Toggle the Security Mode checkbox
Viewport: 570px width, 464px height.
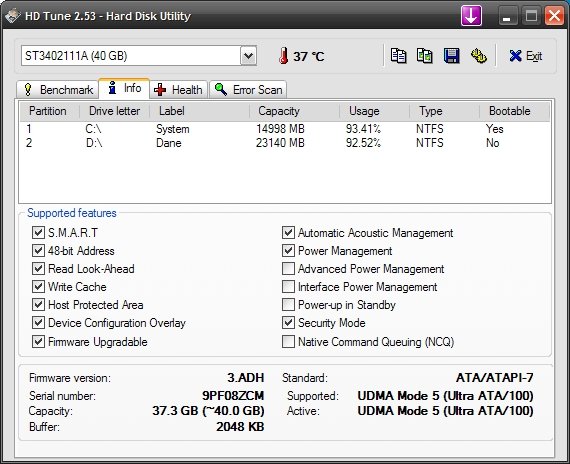[288, 323]
